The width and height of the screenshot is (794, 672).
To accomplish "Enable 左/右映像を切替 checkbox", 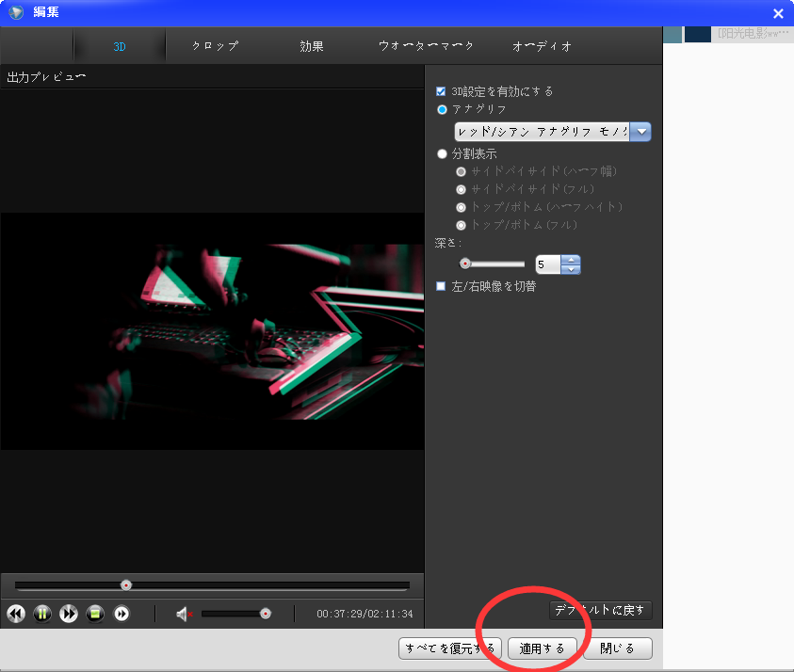I will (441, 286).
